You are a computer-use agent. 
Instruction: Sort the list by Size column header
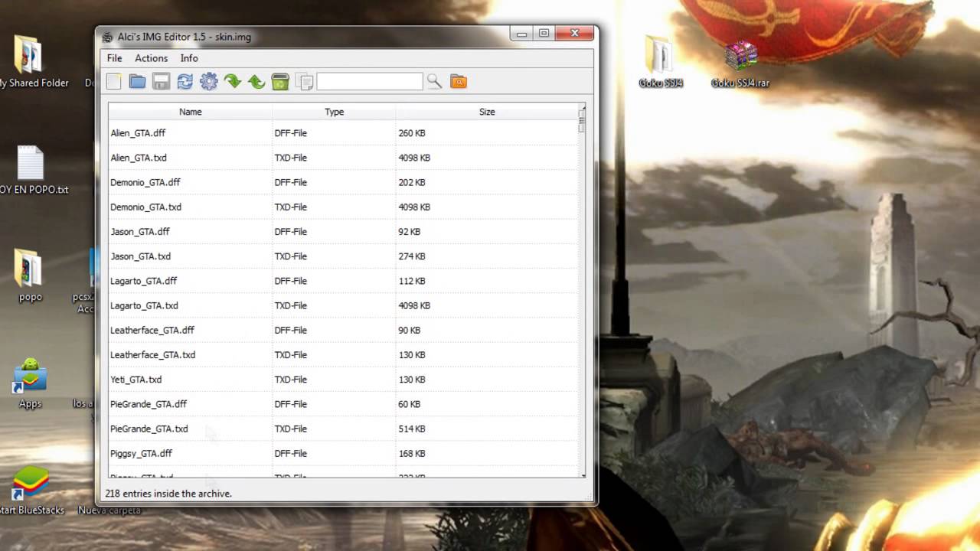pos(487,112)
